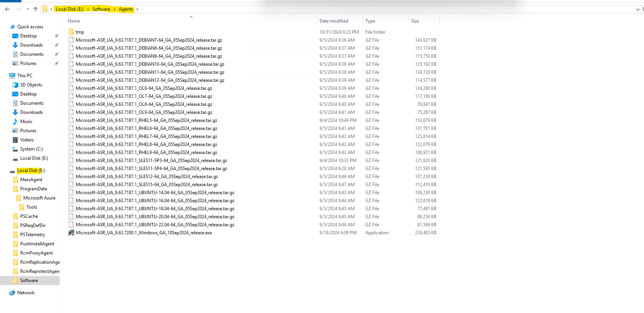
Task: Select RHEL6-64 tar.gz file icon
Action: (71, 128)
